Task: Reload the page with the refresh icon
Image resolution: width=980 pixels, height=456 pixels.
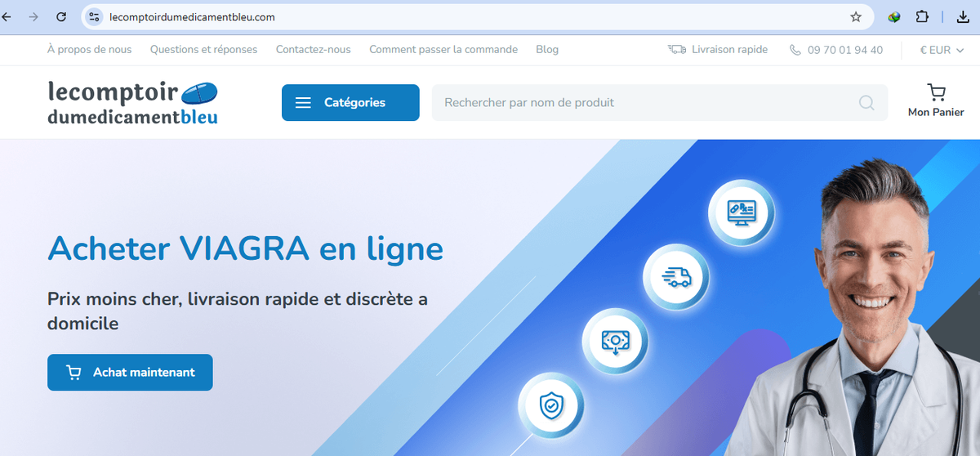Action: click(x=61, y=16)
